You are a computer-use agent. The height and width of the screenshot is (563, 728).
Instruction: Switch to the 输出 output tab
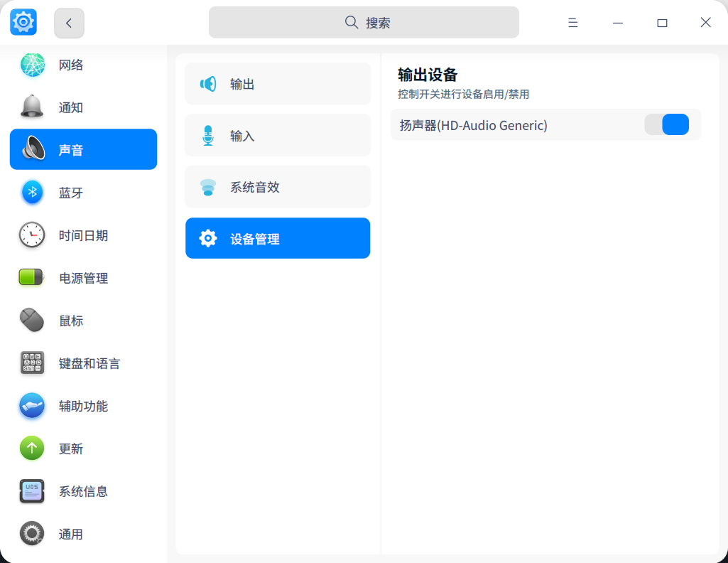pos(278,84)
